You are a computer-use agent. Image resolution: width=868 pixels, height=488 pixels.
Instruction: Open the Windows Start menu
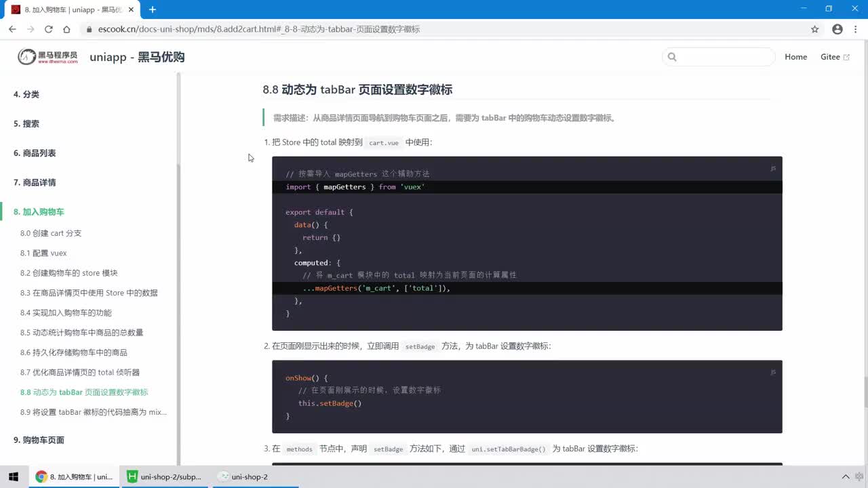pyautogui.click(x=14, y=476)
